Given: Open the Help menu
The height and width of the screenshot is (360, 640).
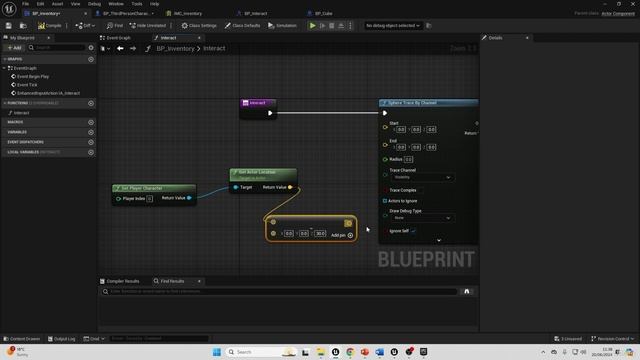Looking at the screenshot, I should tap(154, 4).
